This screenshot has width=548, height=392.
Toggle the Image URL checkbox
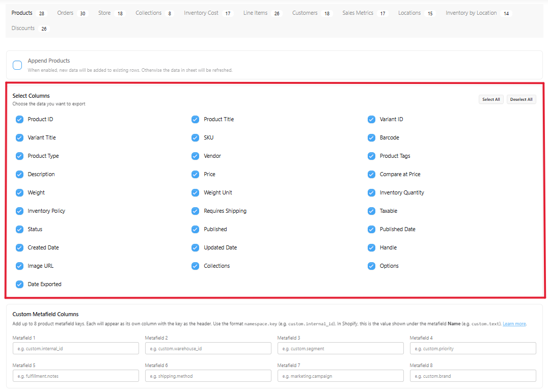19,266
